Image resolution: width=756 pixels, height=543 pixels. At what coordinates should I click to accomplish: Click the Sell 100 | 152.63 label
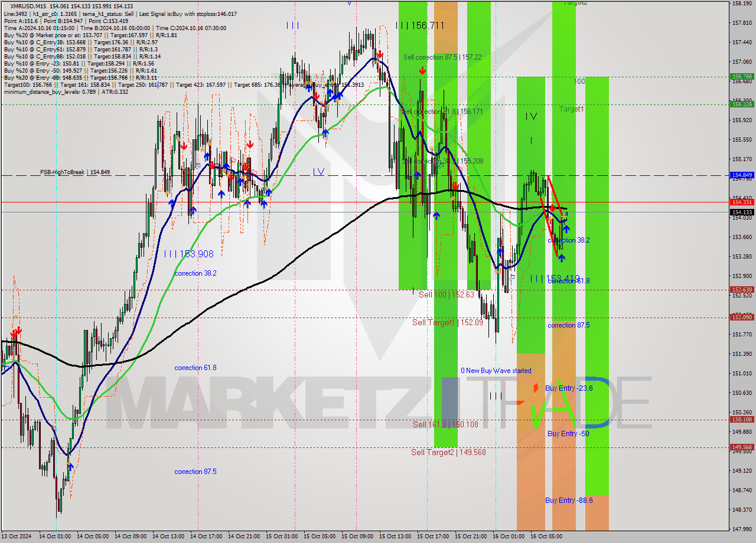(x=447, y=295)
